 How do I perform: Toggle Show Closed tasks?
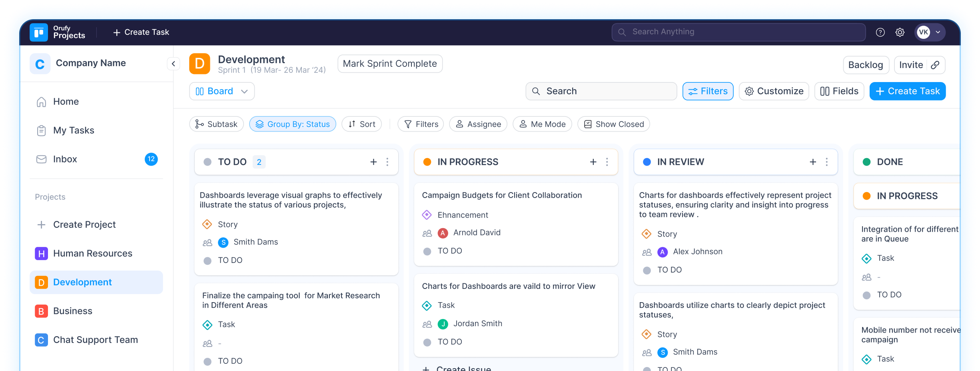pos(614,124)
